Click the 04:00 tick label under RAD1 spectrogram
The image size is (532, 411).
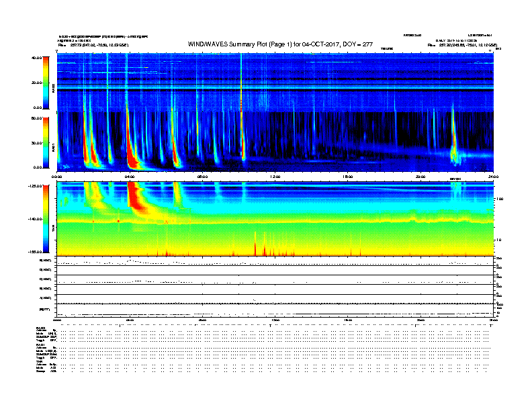tap(130, 177)
